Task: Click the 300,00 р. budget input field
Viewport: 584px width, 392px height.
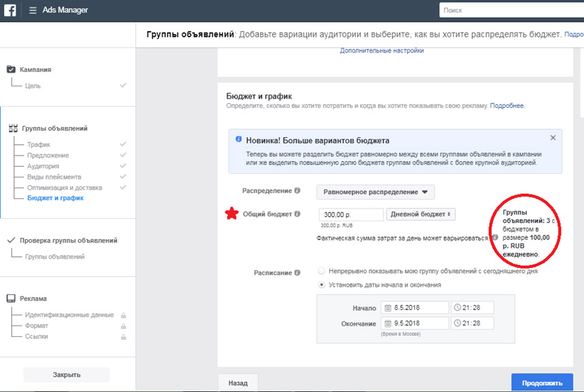Action: 351,215
